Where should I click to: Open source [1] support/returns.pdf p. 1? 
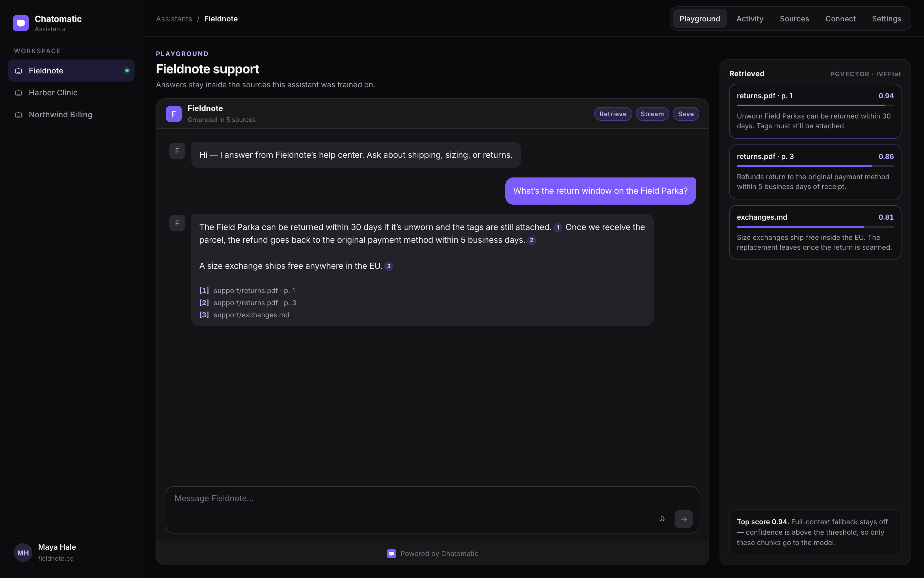coord(247,290)
